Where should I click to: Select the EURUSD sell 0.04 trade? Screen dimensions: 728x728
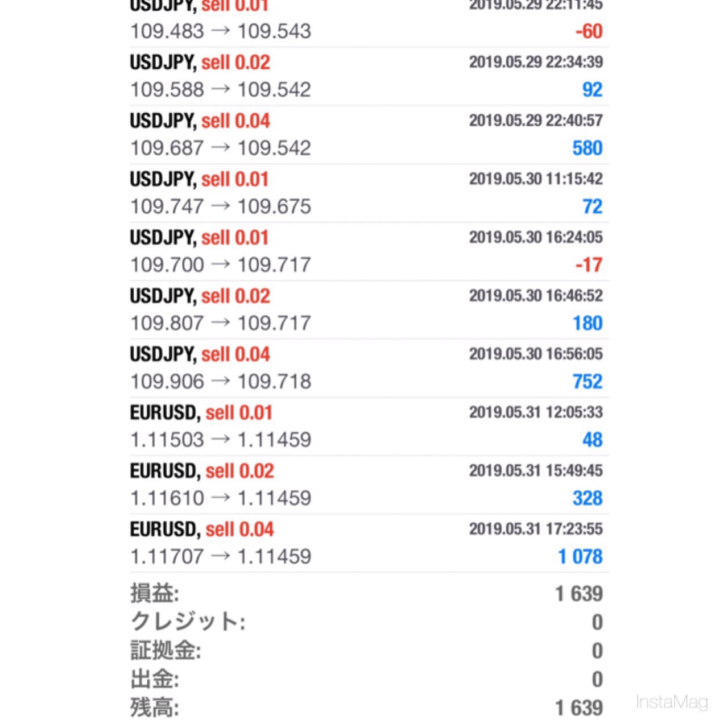[364, 544]
